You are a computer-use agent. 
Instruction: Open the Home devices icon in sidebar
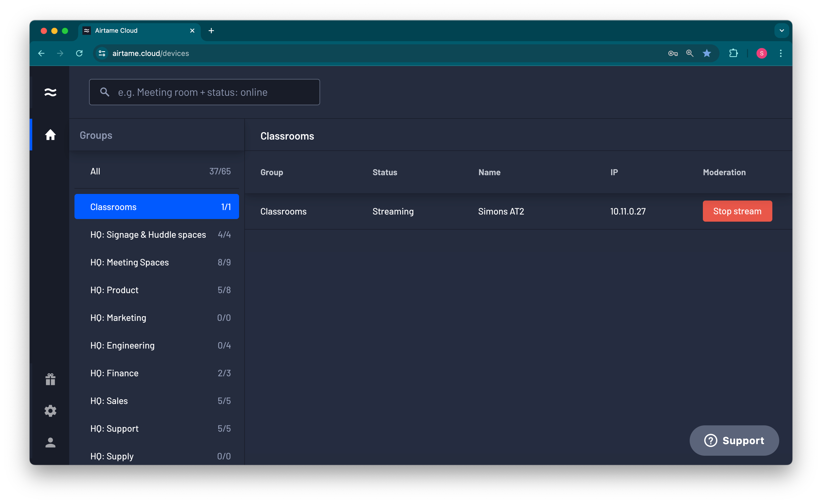tap(50, 135)
